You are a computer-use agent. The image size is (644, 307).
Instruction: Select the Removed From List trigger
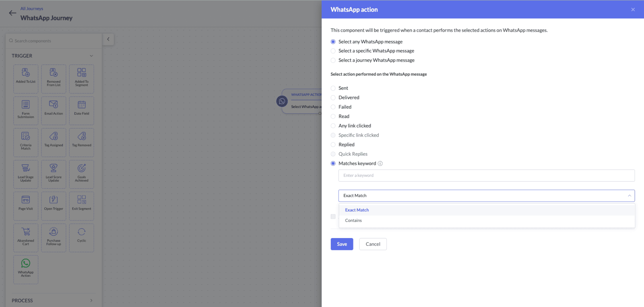54,79
